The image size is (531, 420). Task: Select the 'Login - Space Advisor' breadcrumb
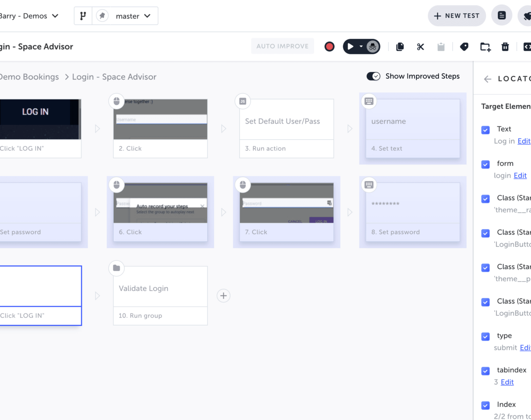tap(114, 76)
